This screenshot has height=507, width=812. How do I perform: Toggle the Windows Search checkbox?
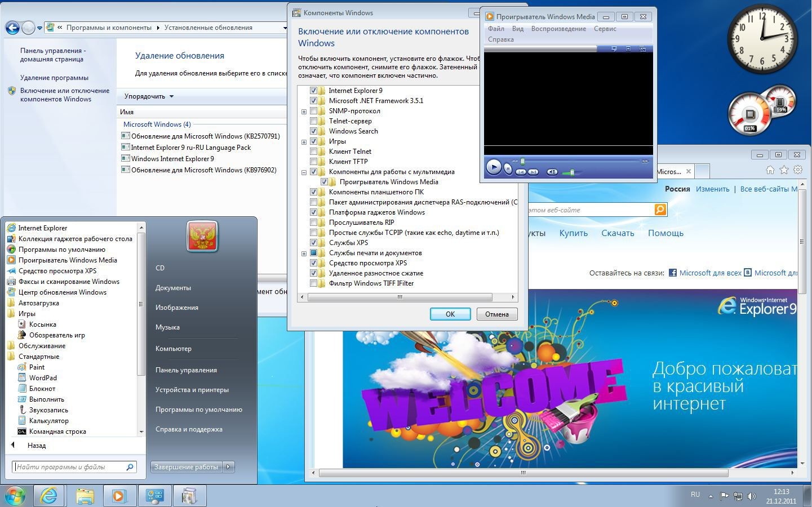[313, 131]
